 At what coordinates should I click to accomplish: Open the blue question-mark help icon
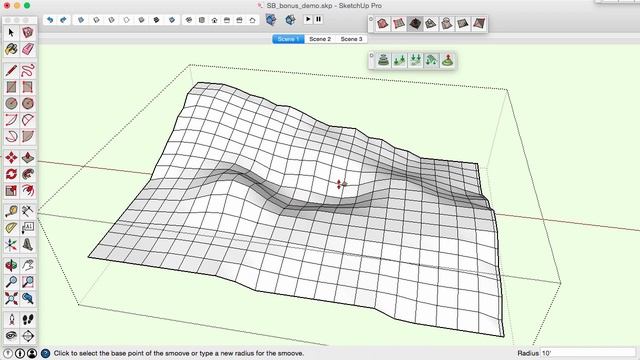(x=45, y=353)
